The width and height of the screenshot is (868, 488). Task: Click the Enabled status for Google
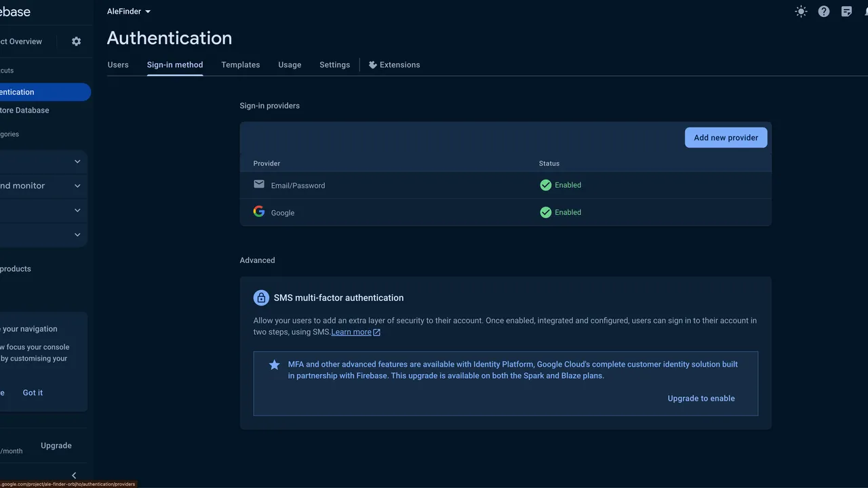[568, 212]
